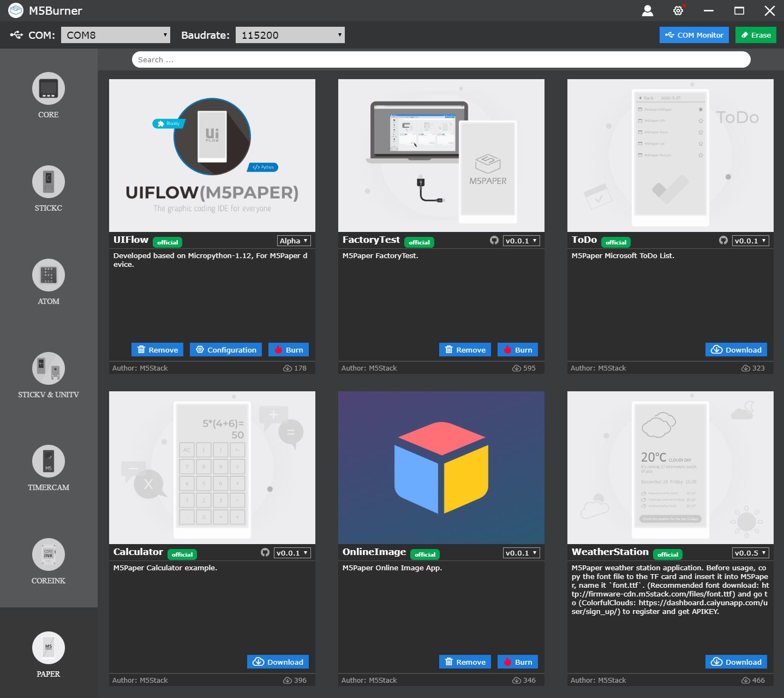Screen dimensions: 784x698
Task: Select the TIMERCAM device icon
Action: 49,461
